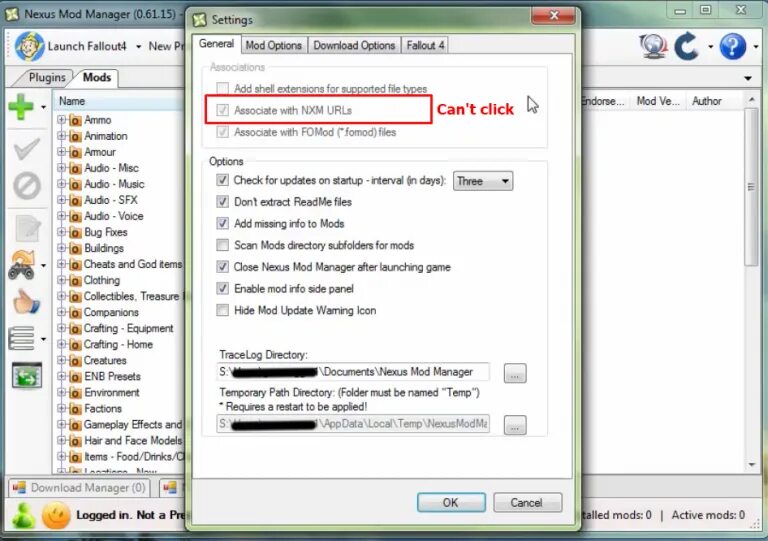This screenshot has height=541, width=768.
Task: Click the main window vertical scrollbar thumb
Action: [x=751, y=188]
